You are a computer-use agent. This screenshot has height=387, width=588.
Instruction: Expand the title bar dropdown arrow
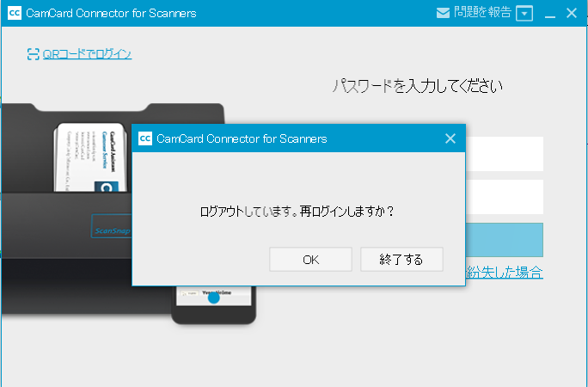(x=524, y=14)
